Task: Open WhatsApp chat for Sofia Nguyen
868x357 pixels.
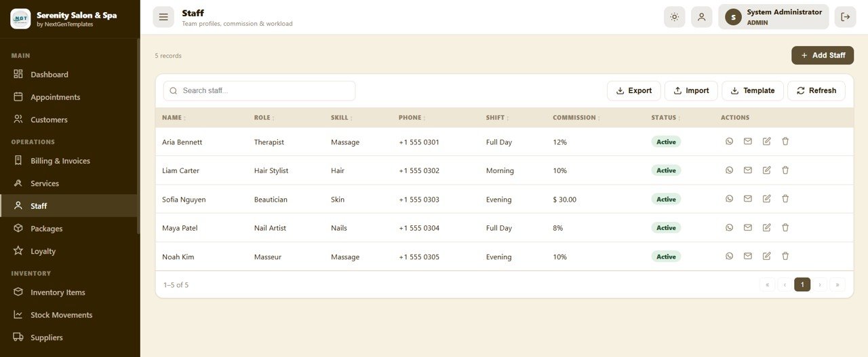Action: pos(729,199)
